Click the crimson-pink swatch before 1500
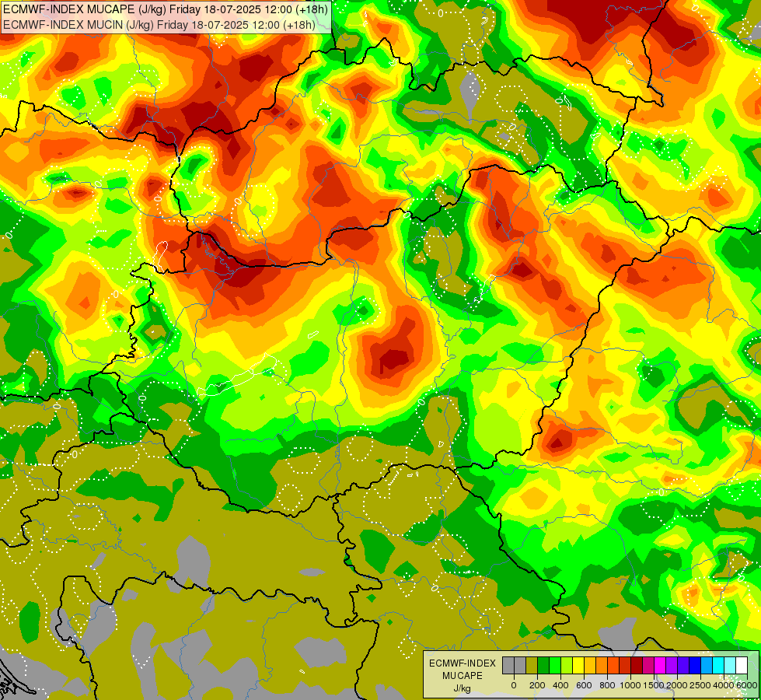The width and height of the screenshot is (761, 700). [648, 665]
